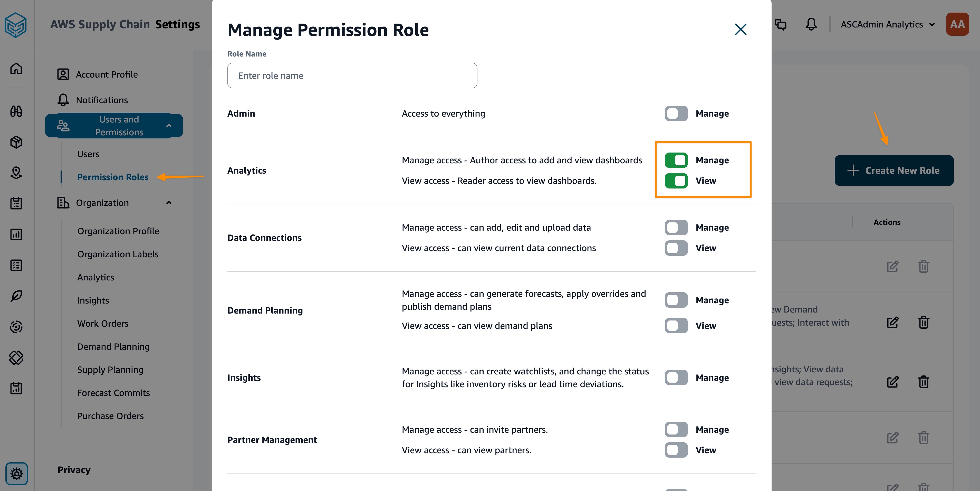This screenshot has width=980, height=491.
Task: Open Purchase Orders settings
Action: coord(110,416)
